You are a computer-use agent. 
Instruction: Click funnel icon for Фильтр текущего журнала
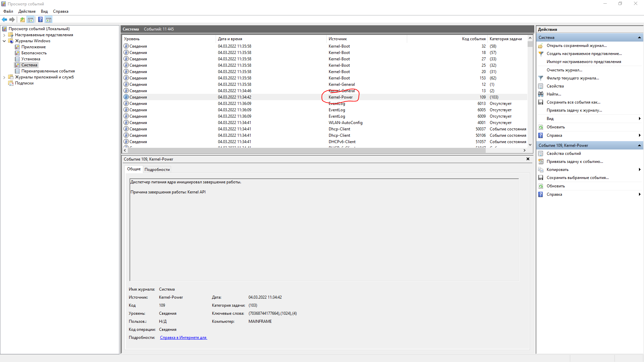tap(541, 78)
